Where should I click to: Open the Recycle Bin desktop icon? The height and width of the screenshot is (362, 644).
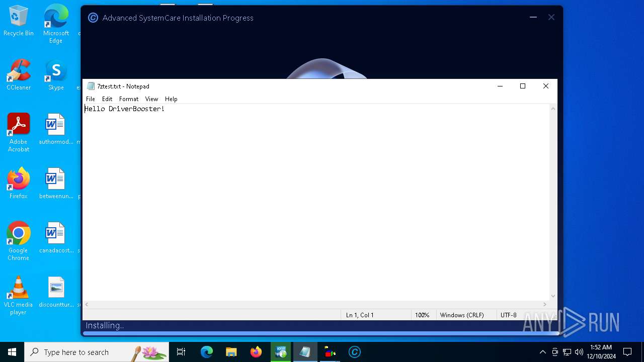click(19, 21)
